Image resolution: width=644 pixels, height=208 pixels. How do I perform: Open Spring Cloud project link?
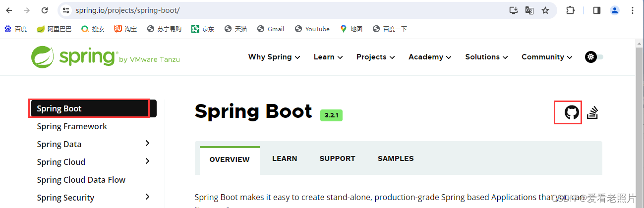coord(61,162)
